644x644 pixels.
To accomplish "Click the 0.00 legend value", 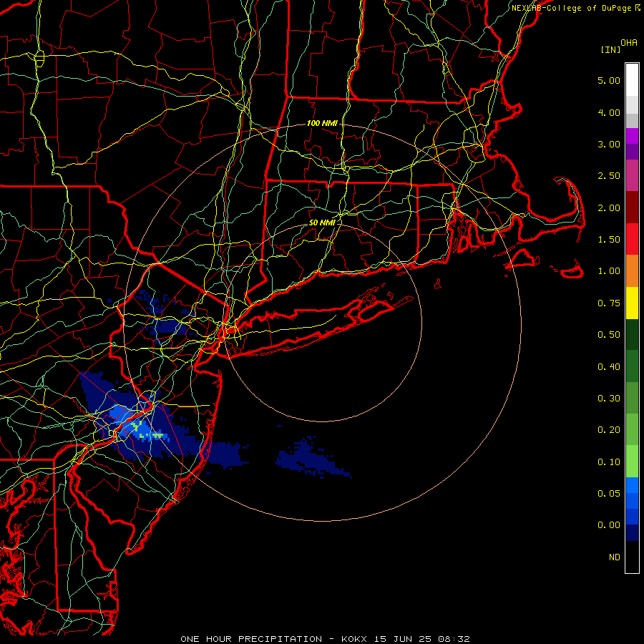I will coord(609,525).
